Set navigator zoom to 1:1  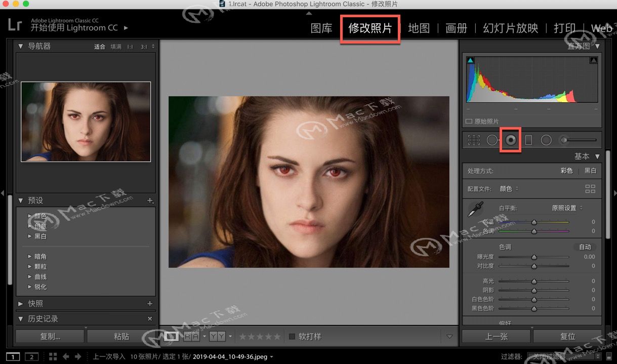pos(130,47)
